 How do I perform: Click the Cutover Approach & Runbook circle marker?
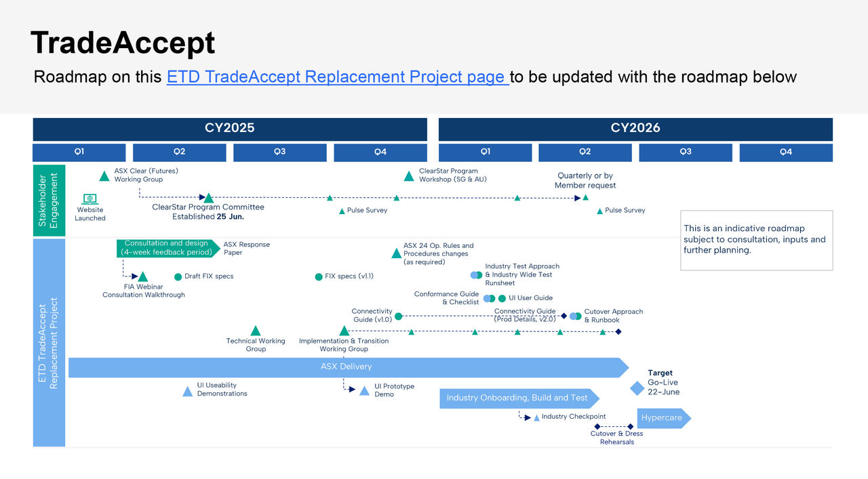(575, 316)
